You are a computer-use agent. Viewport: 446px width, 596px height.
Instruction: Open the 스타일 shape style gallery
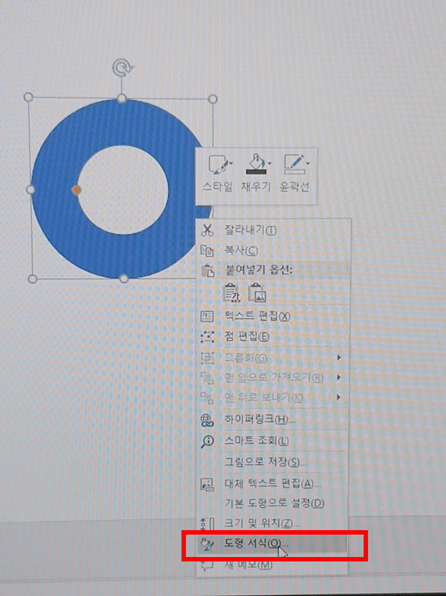(x=217, y=173)
